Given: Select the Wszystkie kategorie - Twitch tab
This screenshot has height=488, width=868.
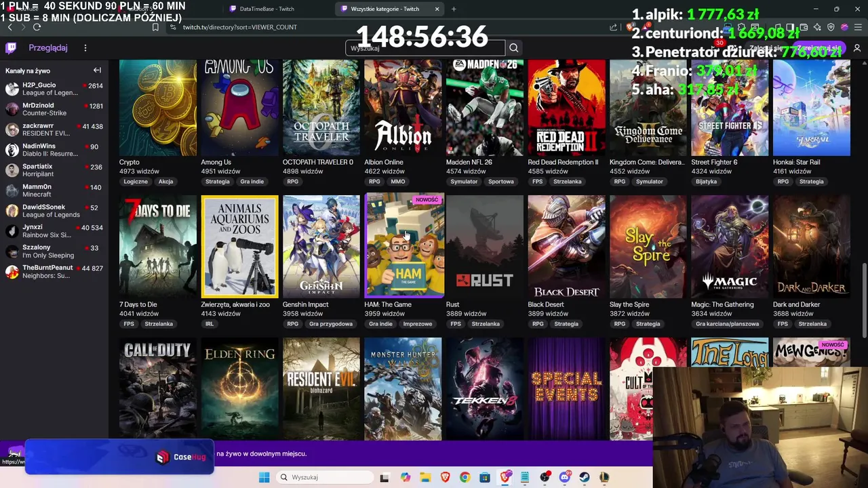Looking at the screenshot, I should pyautogui.click(x=384, y=9).
